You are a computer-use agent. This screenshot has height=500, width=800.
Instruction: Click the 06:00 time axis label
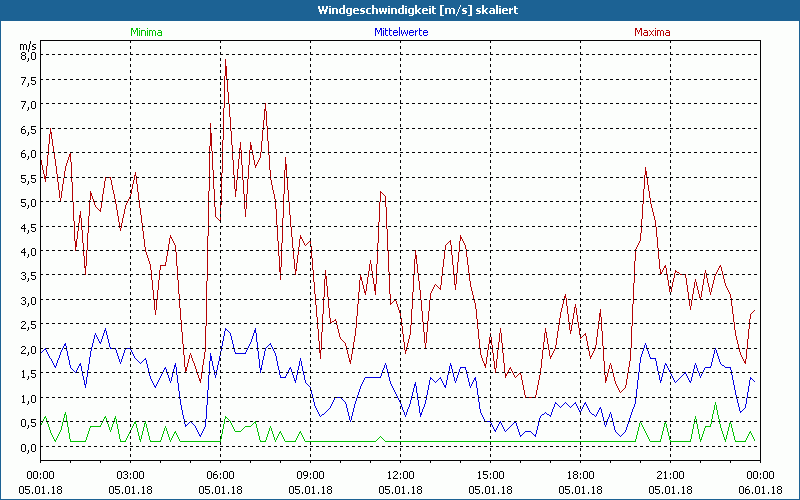click(220, 474)
